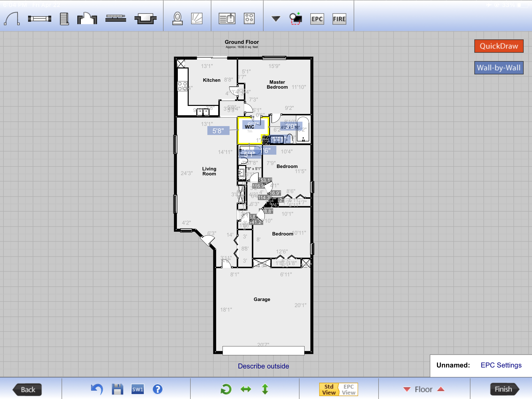
Task: Switch to Wall-by-Wall mode
Action: 499,68
